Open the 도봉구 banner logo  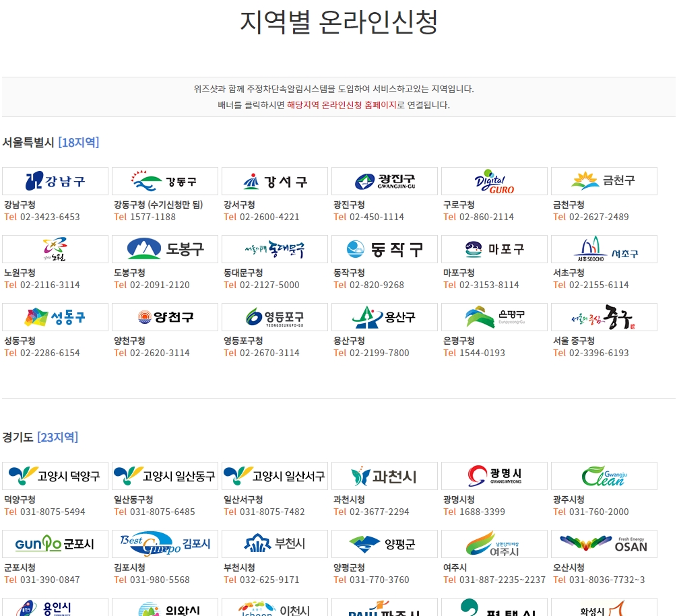(165, 249)
